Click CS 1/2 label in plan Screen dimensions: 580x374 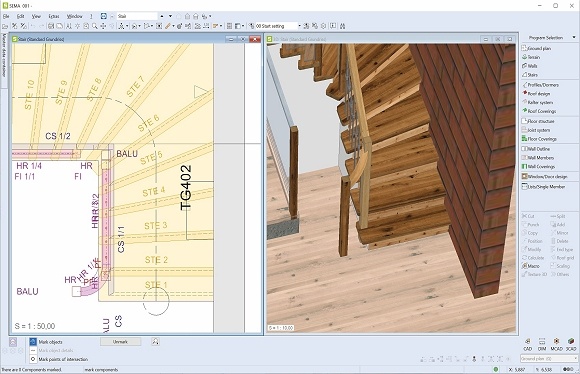[x=58, y=136]
